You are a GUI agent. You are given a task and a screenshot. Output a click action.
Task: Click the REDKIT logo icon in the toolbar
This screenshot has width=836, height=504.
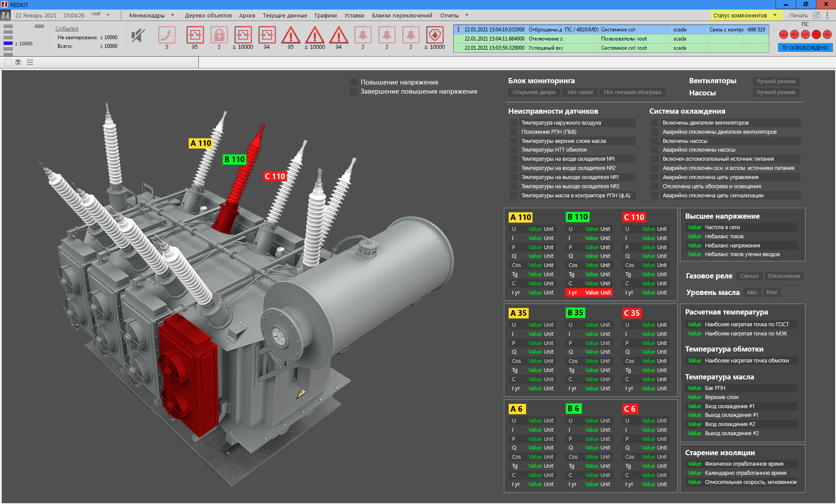tap(6, 15)
